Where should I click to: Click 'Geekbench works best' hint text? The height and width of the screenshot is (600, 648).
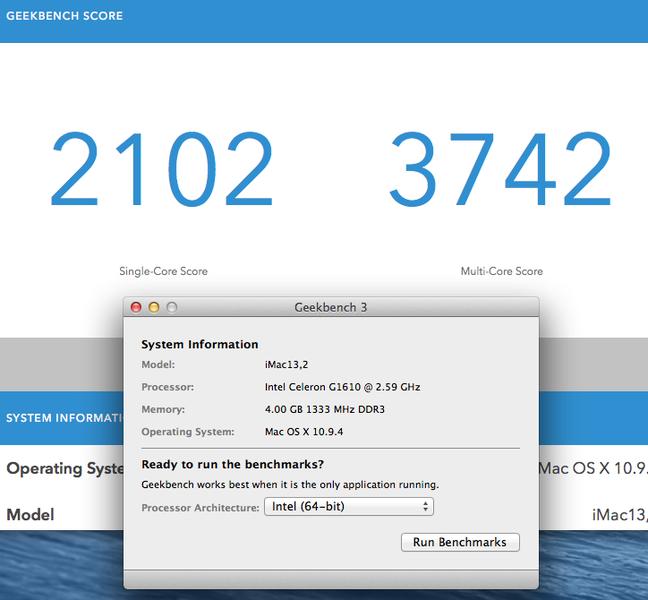click(x=290, y=485)
